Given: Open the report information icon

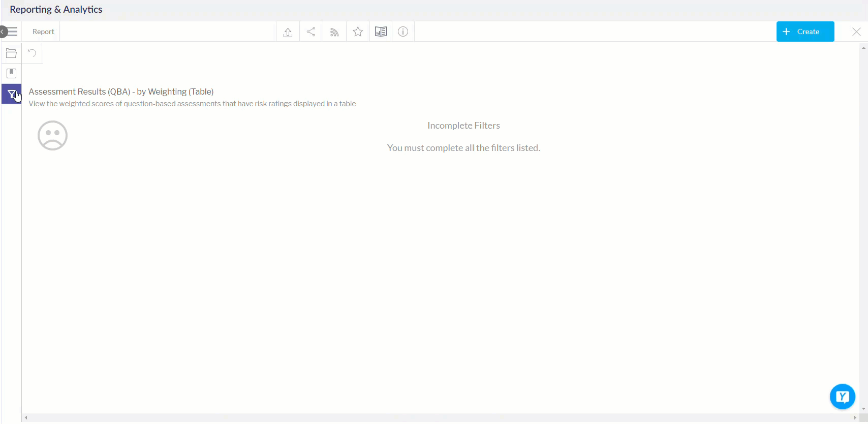Looking at the screenshot, I should click(403, 32).
